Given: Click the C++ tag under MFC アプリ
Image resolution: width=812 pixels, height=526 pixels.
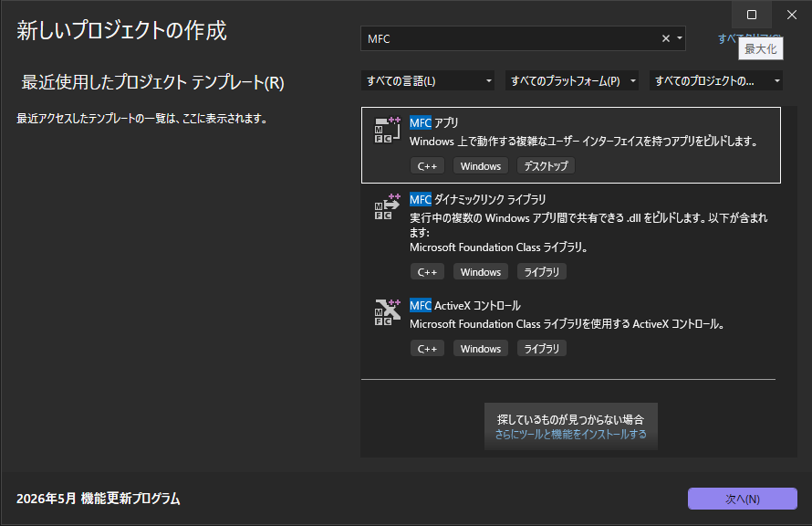Looking at the screenshot, I should click(x=427, y=166).
